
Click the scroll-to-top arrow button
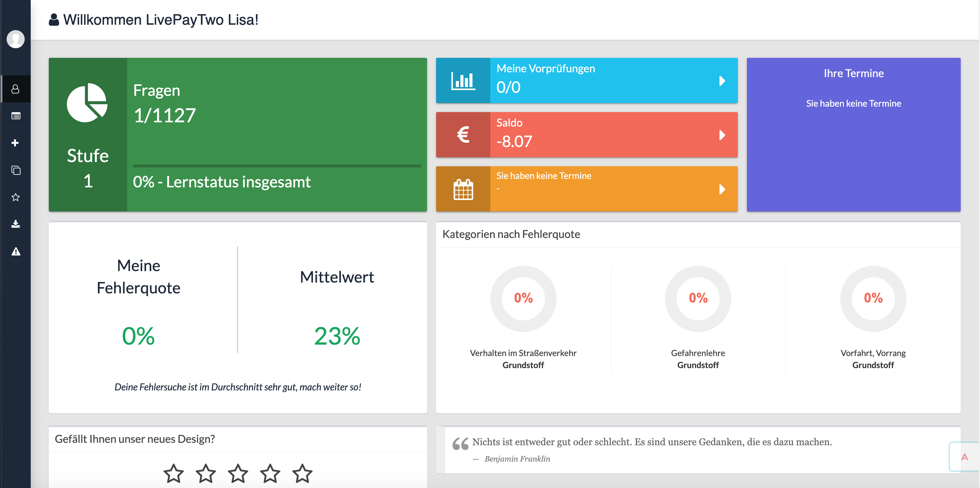(x=964, y=457)
